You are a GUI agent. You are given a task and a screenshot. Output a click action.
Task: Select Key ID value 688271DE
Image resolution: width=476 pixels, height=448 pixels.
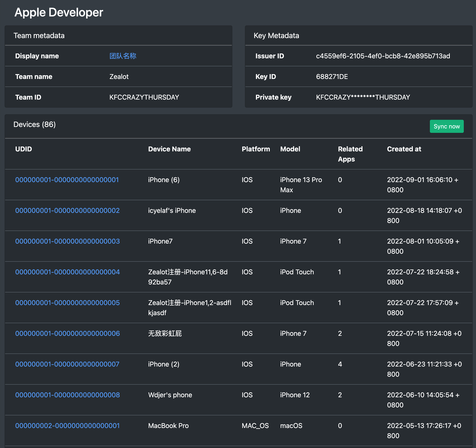tap(332, 77)
